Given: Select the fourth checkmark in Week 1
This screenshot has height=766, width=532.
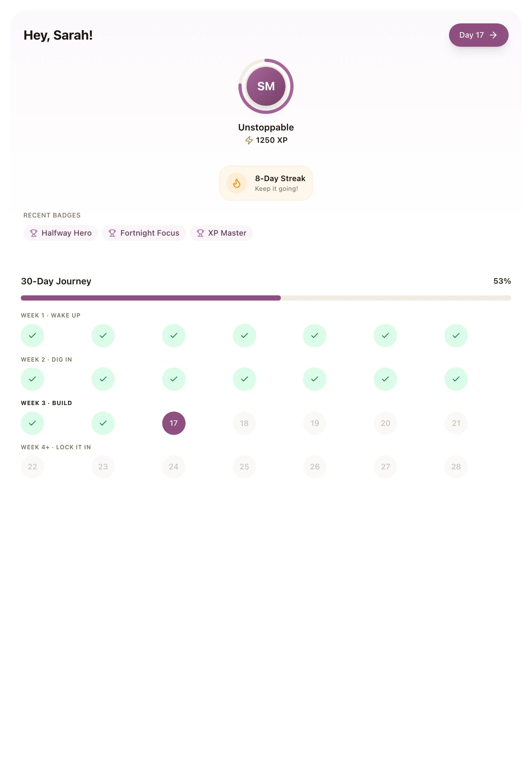Looking at the screenshot, I should coord(244,336).
